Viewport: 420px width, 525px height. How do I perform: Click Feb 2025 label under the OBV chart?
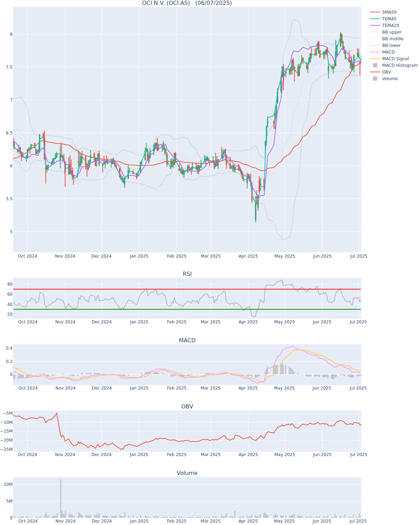pos(177,455)
